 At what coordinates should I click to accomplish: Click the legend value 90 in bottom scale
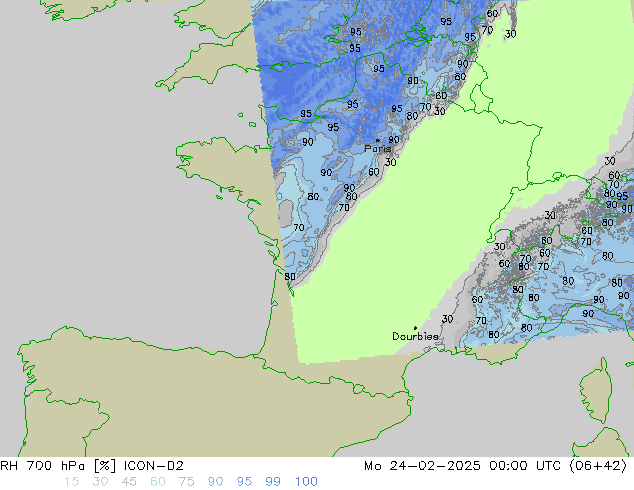(216, 482)
